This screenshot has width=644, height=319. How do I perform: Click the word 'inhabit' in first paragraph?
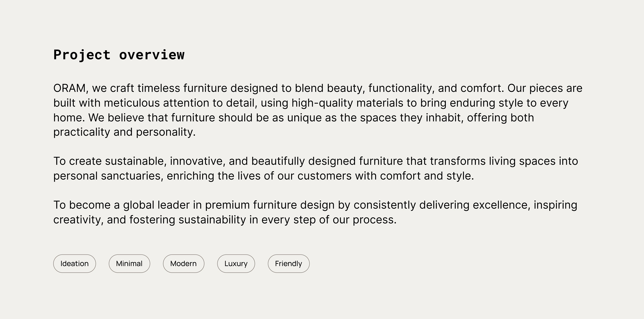click(444, 118)
